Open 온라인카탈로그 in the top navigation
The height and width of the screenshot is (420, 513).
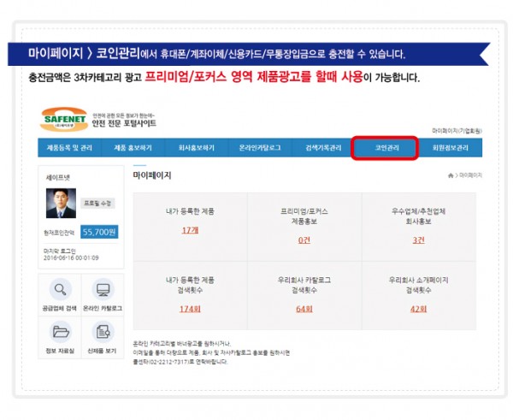(x=260, y=148)
